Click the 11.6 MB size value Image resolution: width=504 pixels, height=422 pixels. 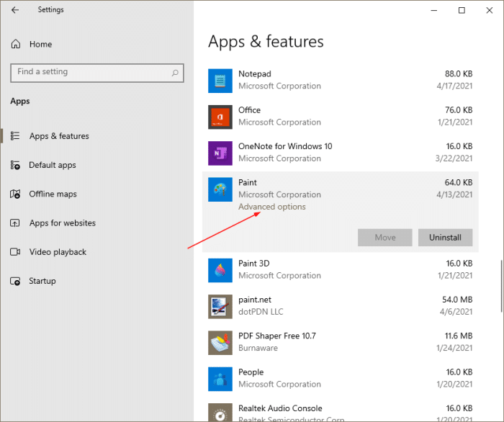pyautogui.click(x=459, y=336)
